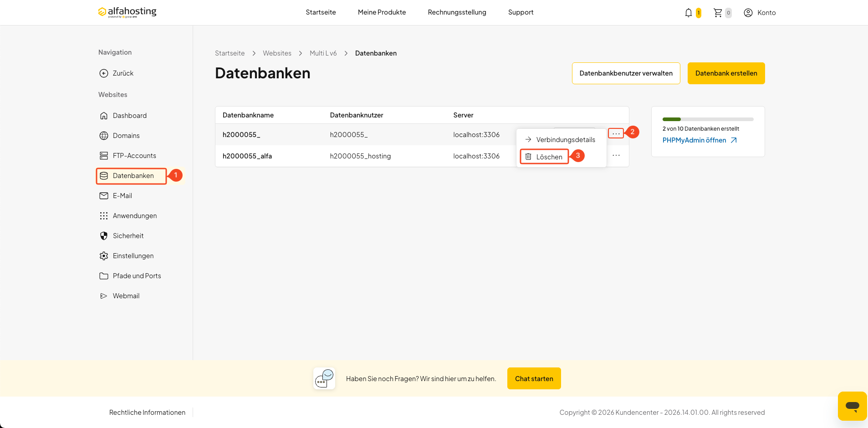Select the Einstellungen sidebar label
Image resolution: width=868 pixels, height=428 pixels.
(x=133, y=256)
